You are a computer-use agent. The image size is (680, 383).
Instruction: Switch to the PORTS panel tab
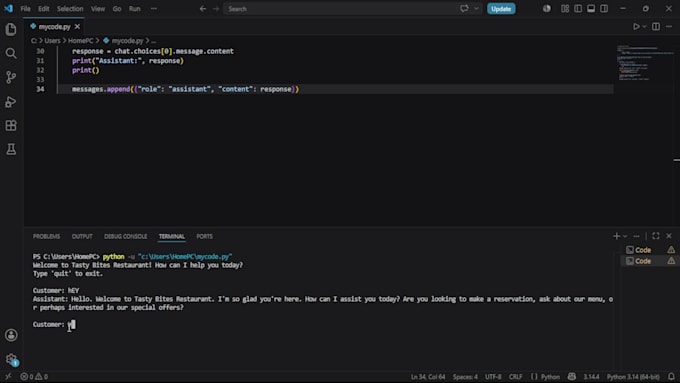click(204, 236)
